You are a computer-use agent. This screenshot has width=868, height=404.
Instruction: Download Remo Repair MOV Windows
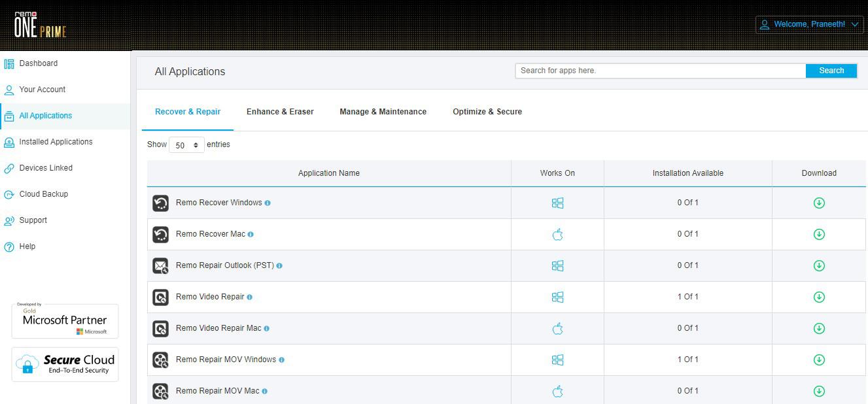coord(819,360)
